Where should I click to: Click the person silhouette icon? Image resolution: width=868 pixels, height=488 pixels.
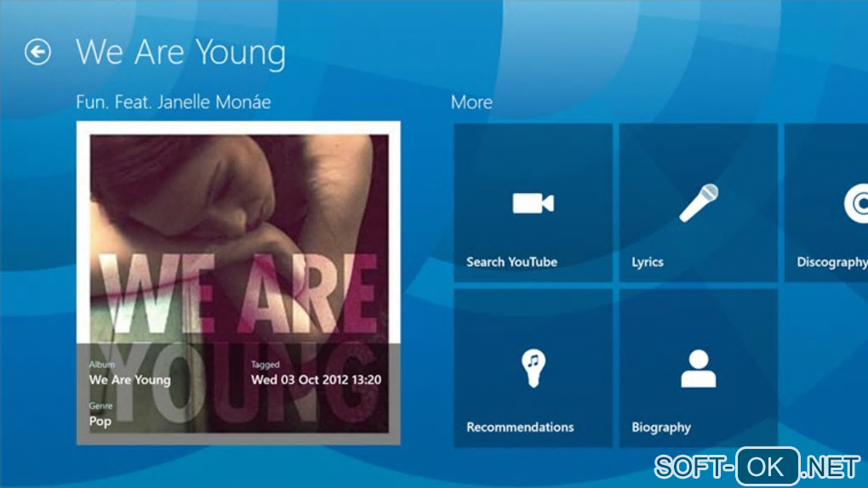click(699, 368)
